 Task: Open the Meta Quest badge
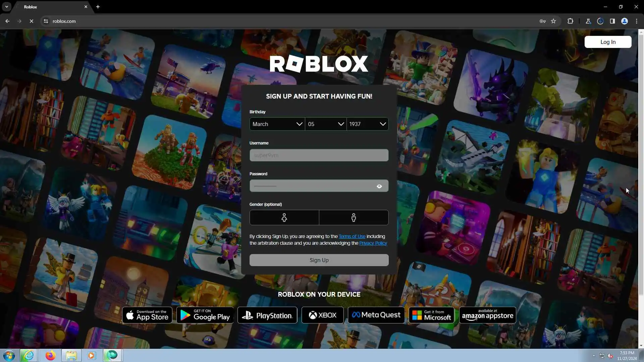coord(376,315)
